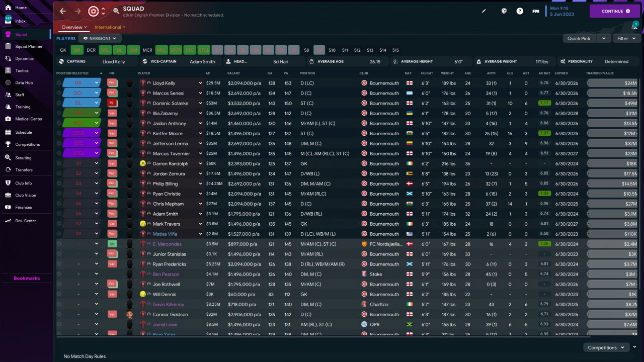Open the S1 position dropdown for Randolph

[96, 163]
